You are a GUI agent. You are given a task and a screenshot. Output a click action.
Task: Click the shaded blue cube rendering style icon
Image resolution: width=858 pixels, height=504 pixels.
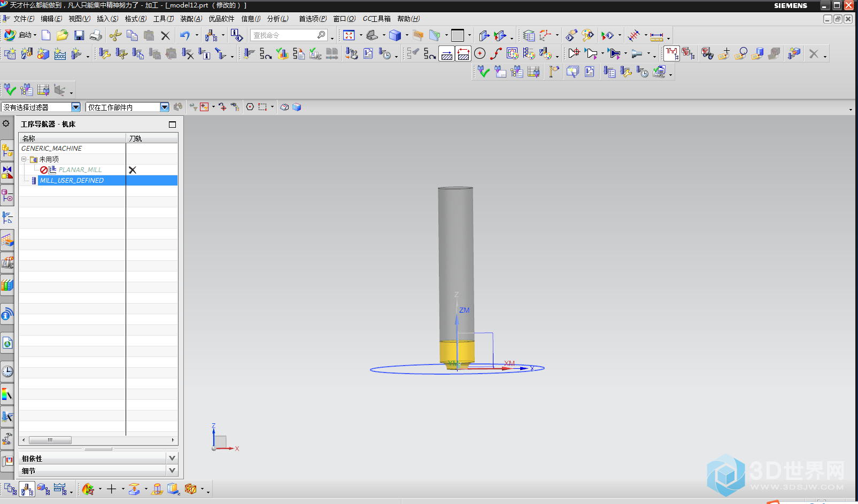[x=395, y=35]
